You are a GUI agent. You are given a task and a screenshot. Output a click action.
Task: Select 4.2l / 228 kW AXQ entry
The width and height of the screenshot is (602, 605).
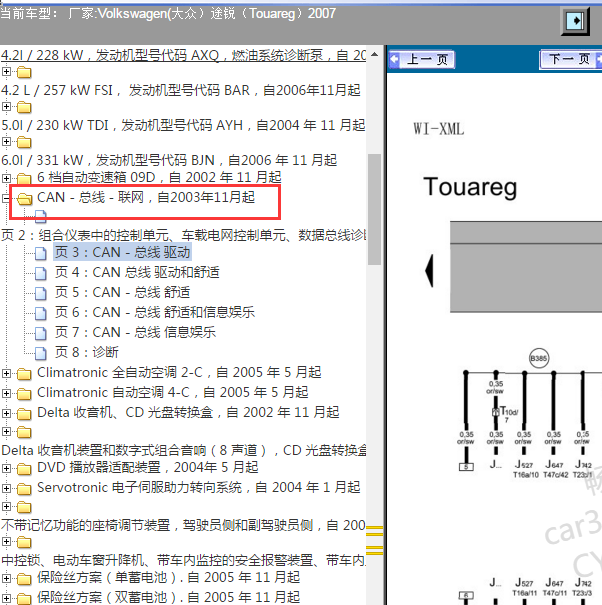183,55
